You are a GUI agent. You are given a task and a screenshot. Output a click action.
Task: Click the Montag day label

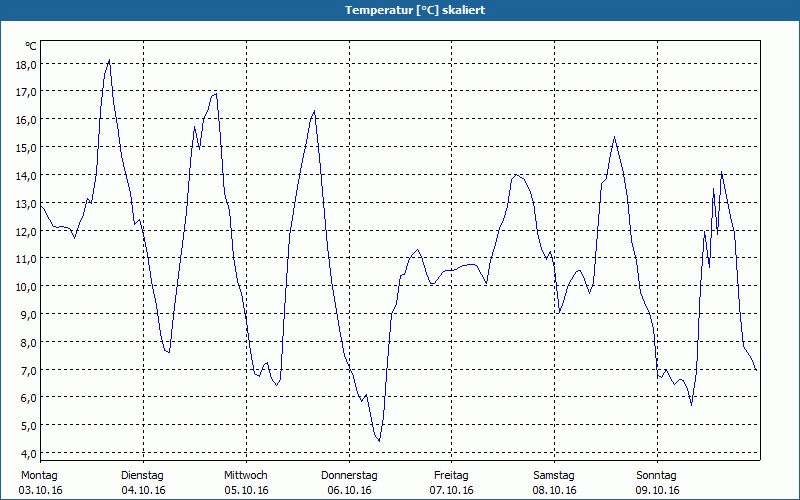[39, 476]
